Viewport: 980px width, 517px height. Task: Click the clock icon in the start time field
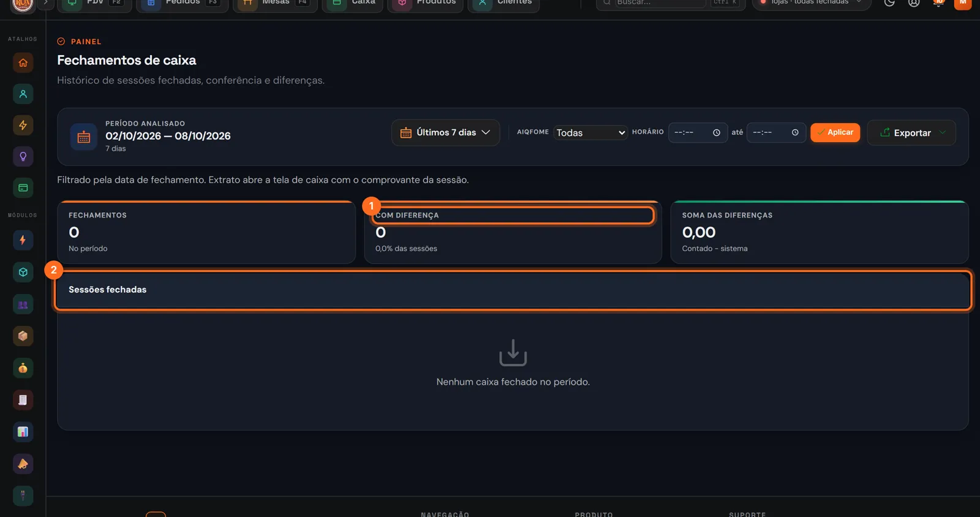click(717, 132)
